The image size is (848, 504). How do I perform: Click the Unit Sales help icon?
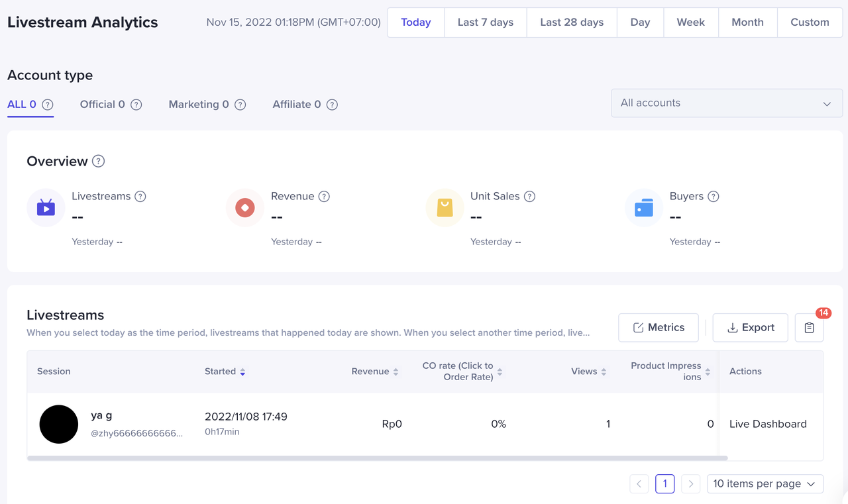point(529,196)
